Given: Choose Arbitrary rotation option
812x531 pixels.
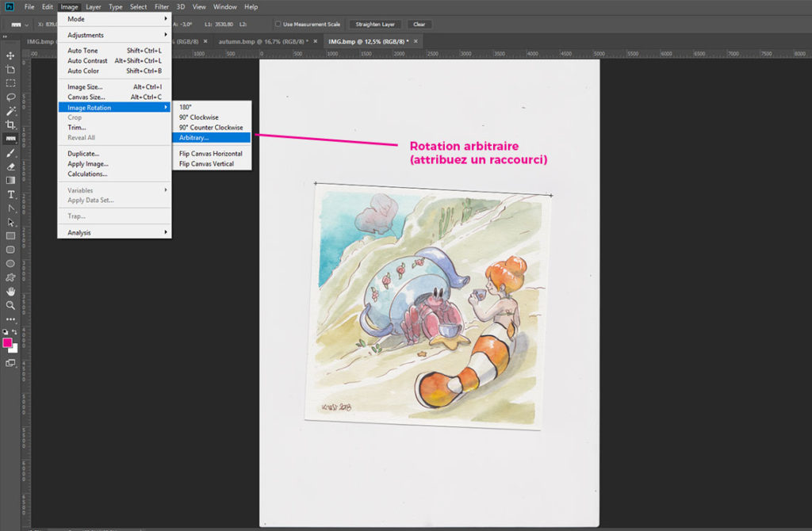Looking at the screenshot, I should click(x=211, y=138).
